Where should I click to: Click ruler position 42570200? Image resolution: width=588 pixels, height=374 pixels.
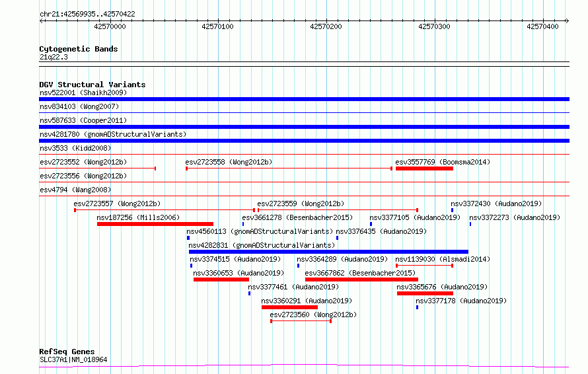tap(326, 26)
